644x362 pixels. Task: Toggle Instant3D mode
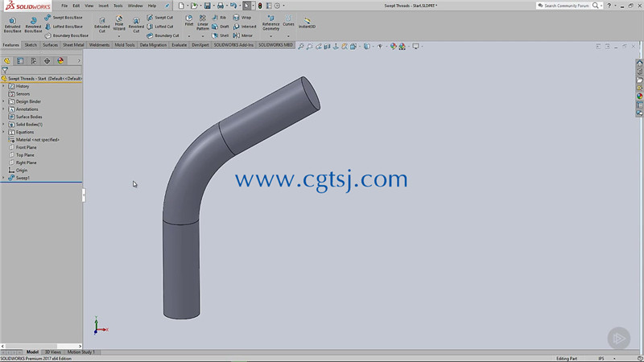pos(307,23)
